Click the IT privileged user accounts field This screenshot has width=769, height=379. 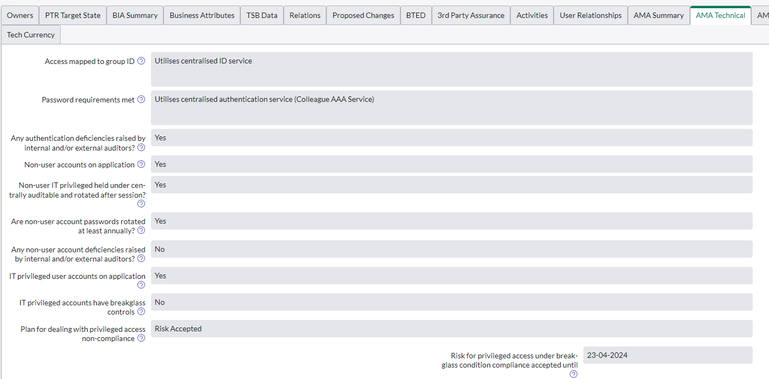pyautogui.click(x=452, y=276)
